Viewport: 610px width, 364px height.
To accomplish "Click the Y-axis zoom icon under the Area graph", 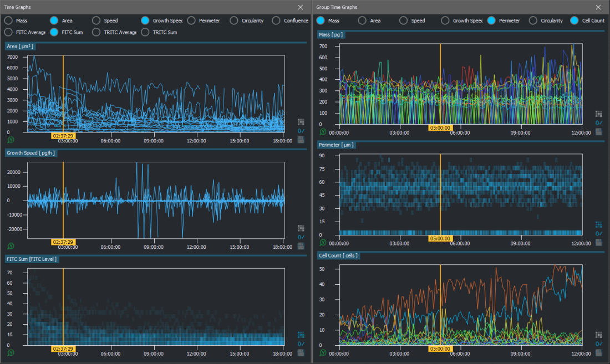I will (x=11, y=140).
